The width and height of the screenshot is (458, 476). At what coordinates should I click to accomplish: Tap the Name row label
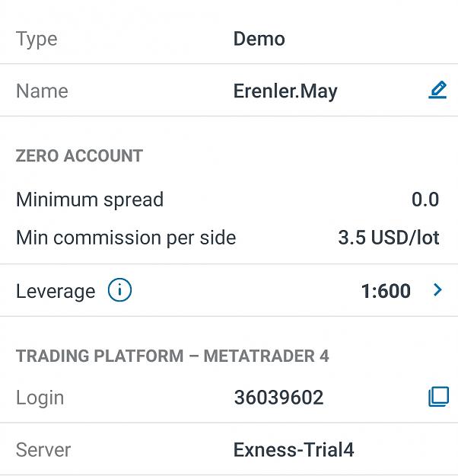(42, 91)
